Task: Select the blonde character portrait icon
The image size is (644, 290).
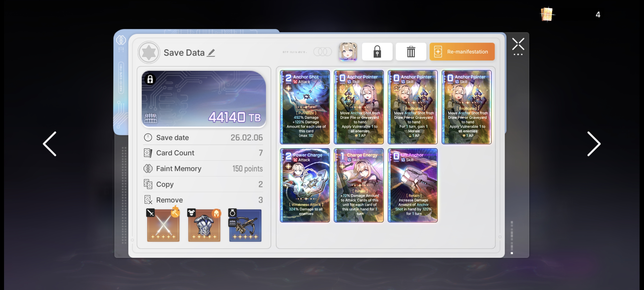Action: 348,52
